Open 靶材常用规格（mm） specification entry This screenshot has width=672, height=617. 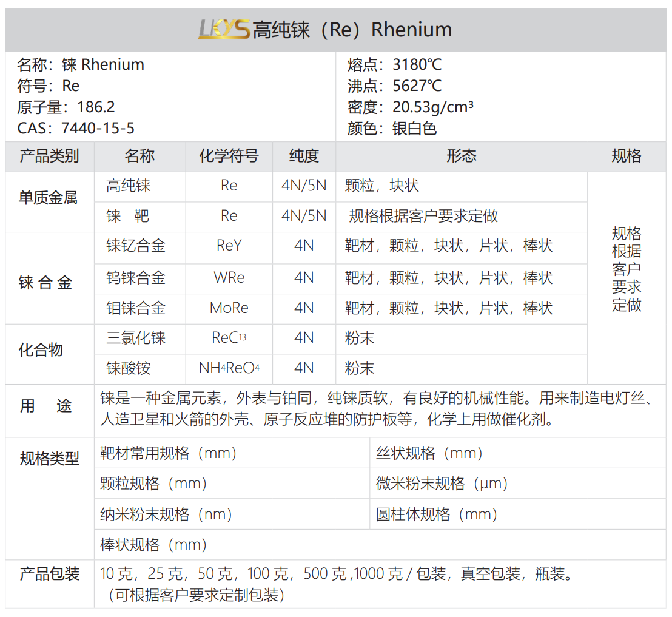(x=168, y=453)
